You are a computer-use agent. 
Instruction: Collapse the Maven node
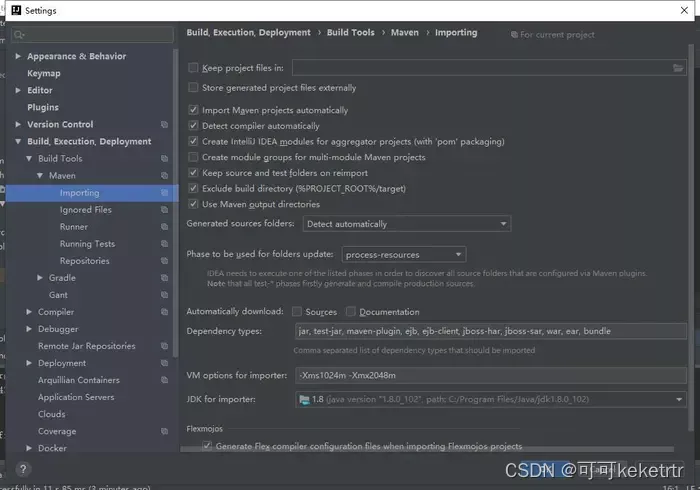click(x=40, y=175)
